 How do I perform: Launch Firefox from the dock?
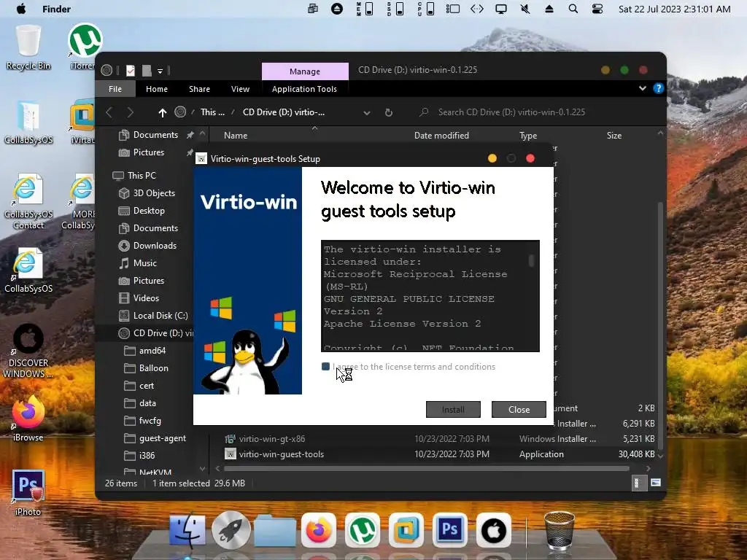[319, 530]
